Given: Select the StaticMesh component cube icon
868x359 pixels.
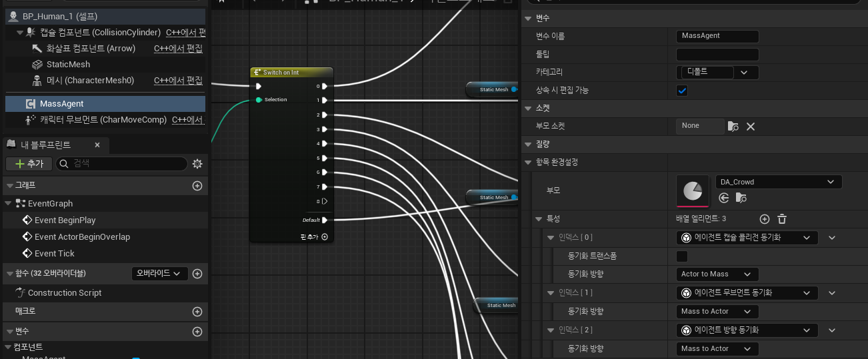Looking at the screenshot, I should (x=37, y=64).
